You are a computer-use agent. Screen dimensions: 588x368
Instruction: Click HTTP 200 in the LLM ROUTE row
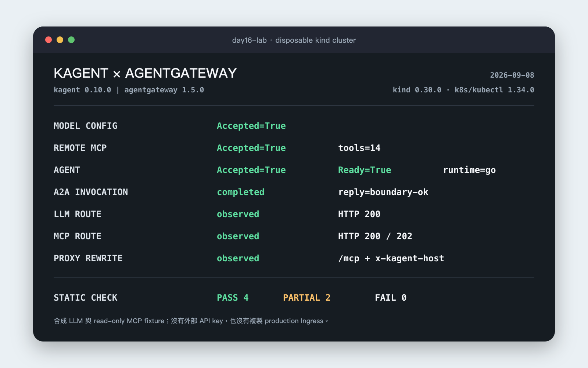pyautogui.click(x=359, y=214)
